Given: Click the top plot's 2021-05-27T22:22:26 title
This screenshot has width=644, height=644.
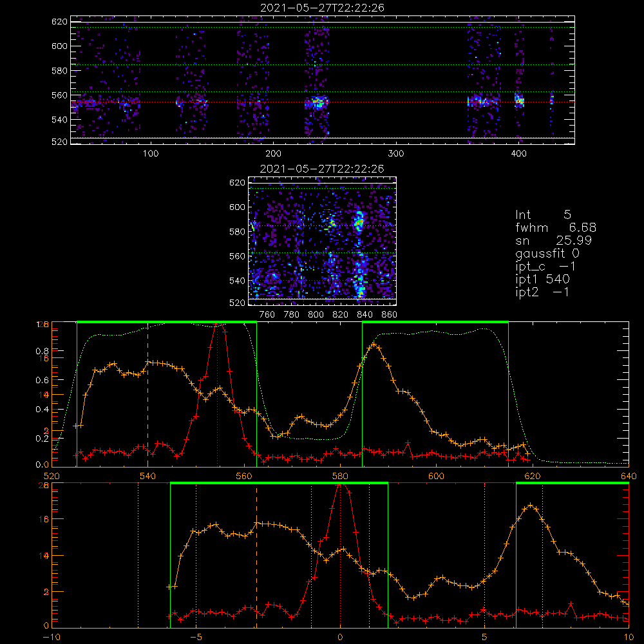Looking at the screenshot, I should point(322,8).
